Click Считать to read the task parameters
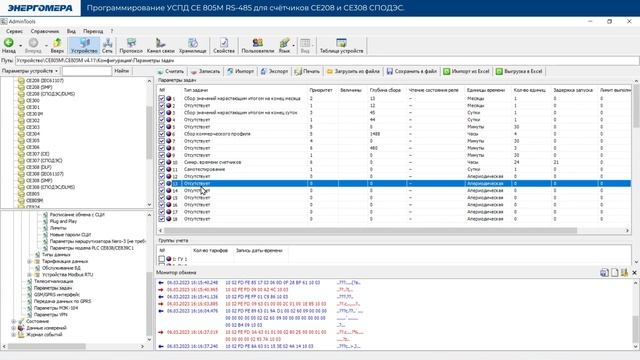The image size is (640, 360). (171, 71)
